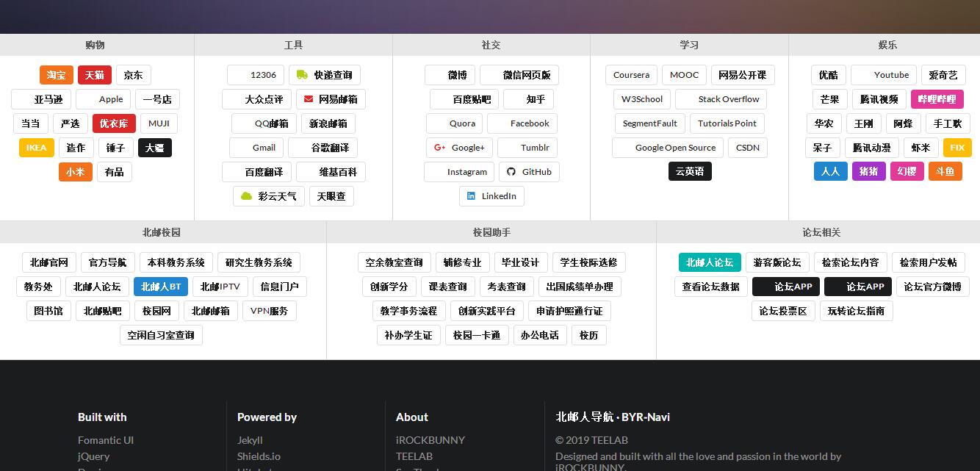This screenshot has width=980, height=471.
Task: Open 天眼查
Action: tap(331, 196)
